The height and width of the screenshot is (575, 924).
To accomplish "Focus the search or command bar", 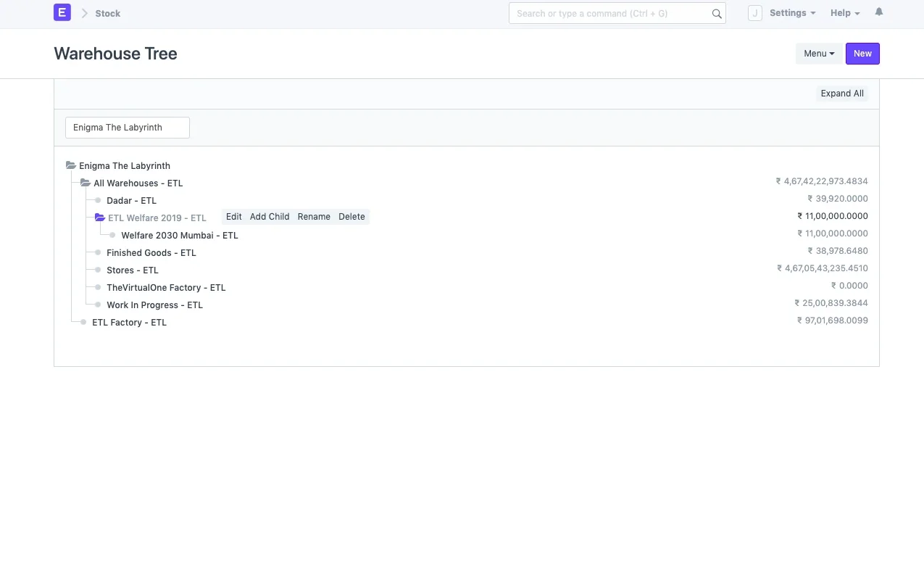I will [617, 13].
